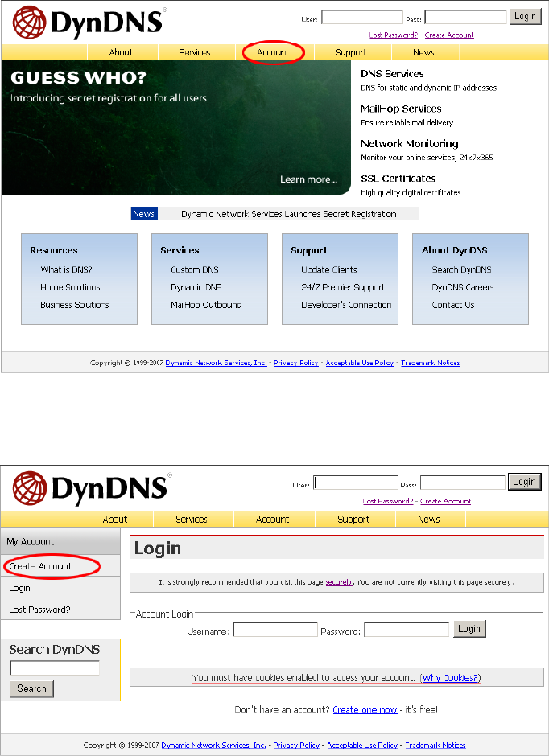Image resolution: width=549 pixels, height=756 pixels.
Task: Open What is DNS? under Resources
Action: (67, 269)
